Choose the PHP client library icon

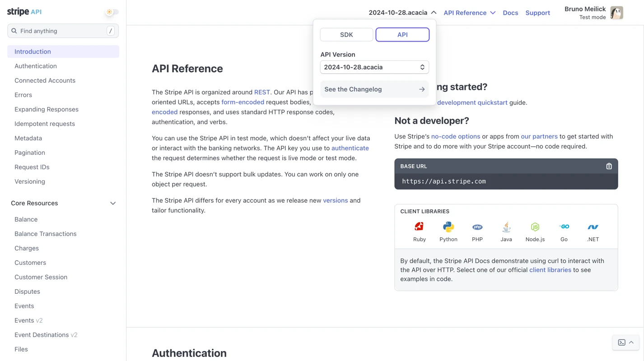point(477,227)
